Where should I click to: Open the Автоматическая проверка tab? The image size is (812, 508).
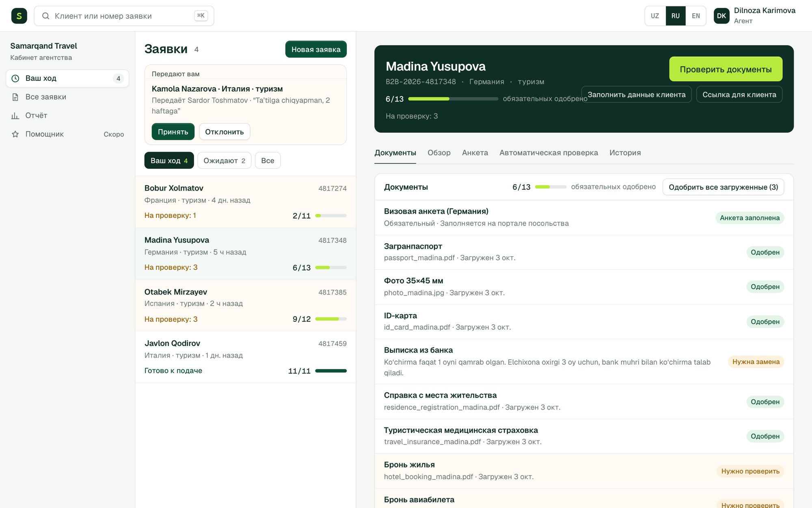tap(549, 153)
